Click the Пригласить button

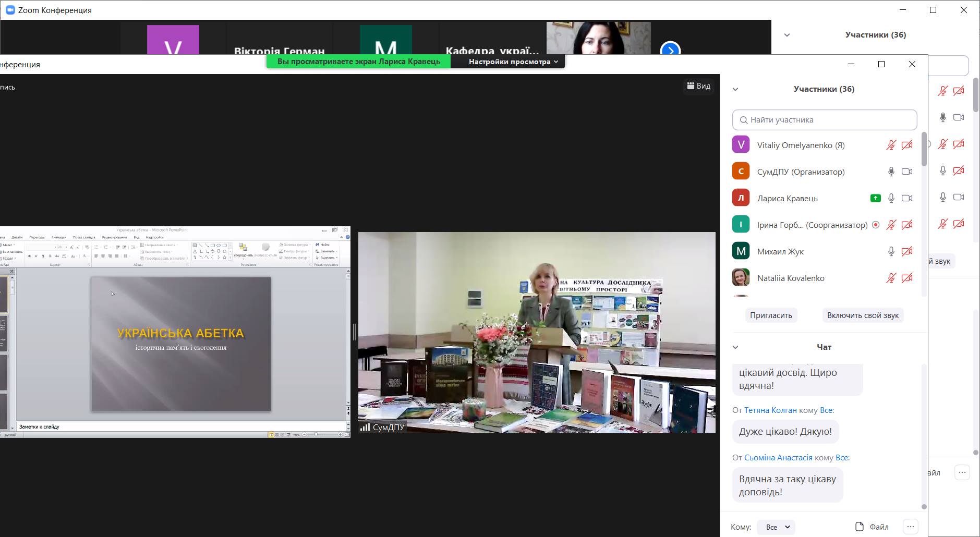click(x=771, y=315)
